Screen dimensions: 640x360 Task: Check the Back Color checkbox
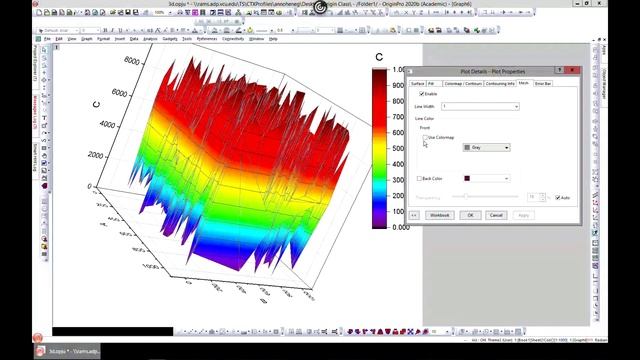[x=419, y=178]
